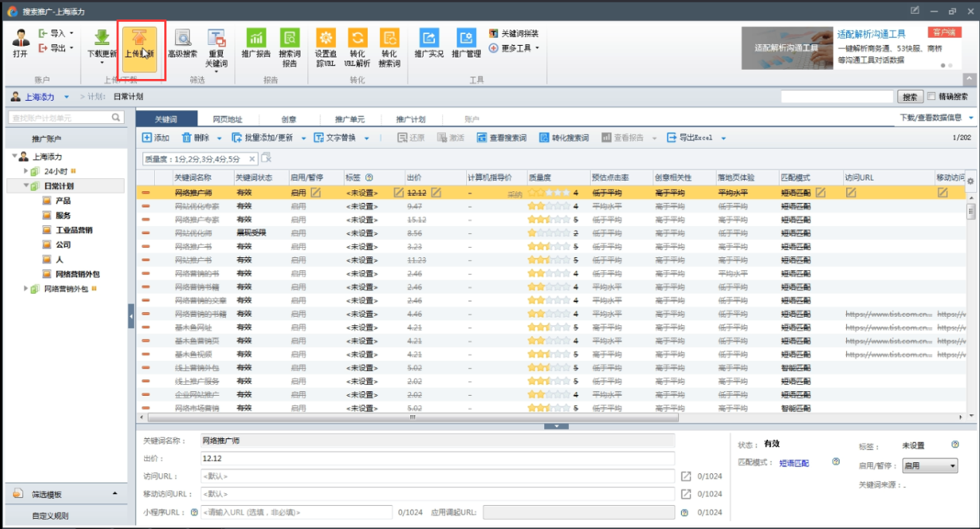Click the 转化URL解析 tool icon
This screenshot has height=529, width=980.
click(358, 38)
